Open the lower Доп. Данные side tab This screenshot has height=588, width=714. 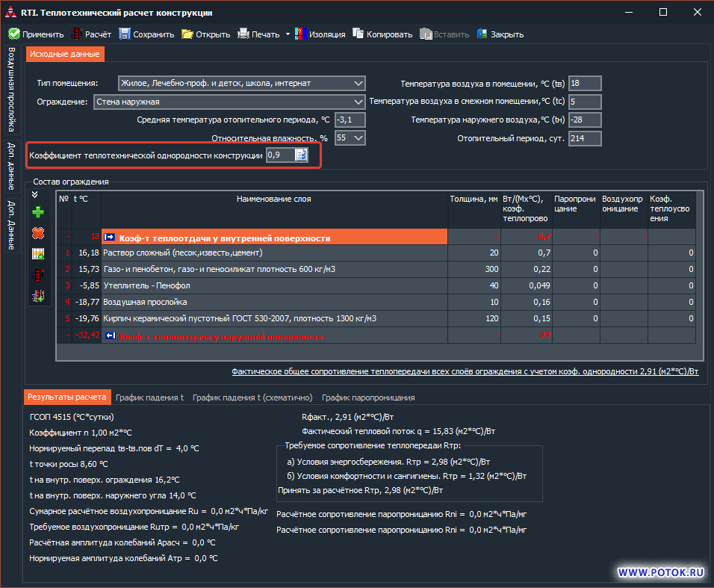[12, 225]
